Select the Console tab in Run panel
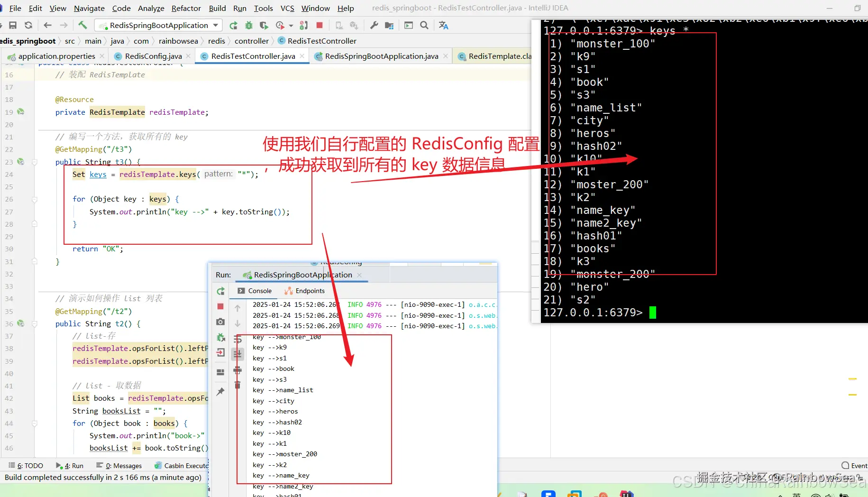Image resolution: width=868 pixels, height=497 pixels. click(x=255, y=291)
